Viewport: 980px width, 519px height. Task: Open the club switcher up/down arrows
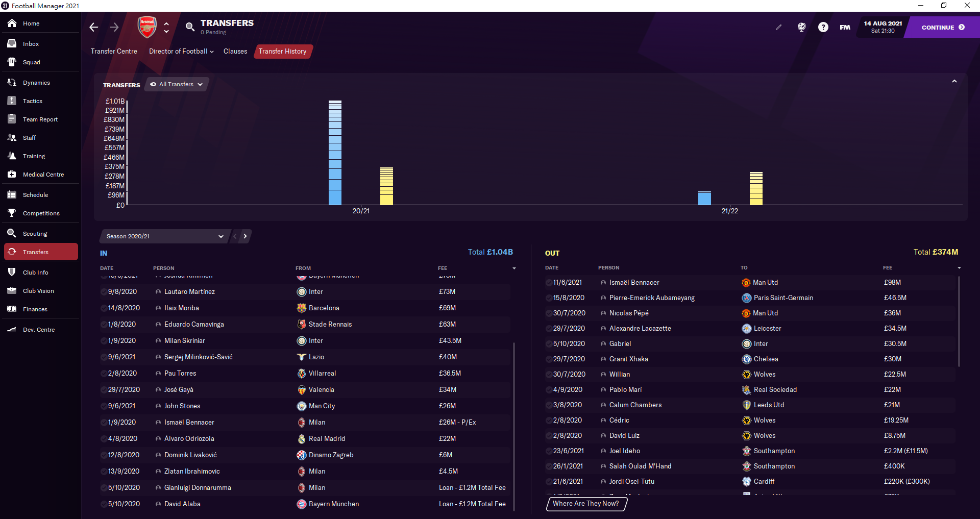166,28
